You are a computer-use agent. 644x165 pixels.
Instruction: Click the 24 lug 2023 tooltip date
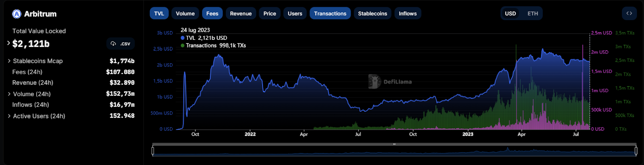point(195,30)
